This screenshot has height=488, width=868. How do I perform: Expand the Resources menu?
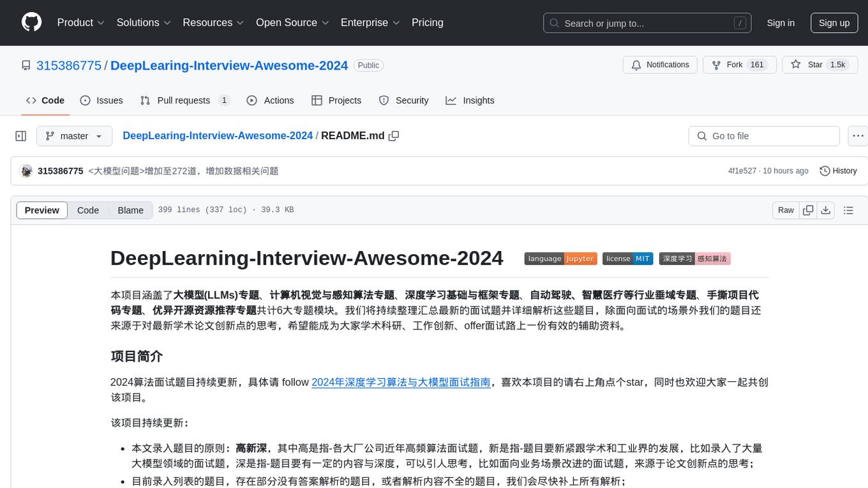(x=213, y=22)
